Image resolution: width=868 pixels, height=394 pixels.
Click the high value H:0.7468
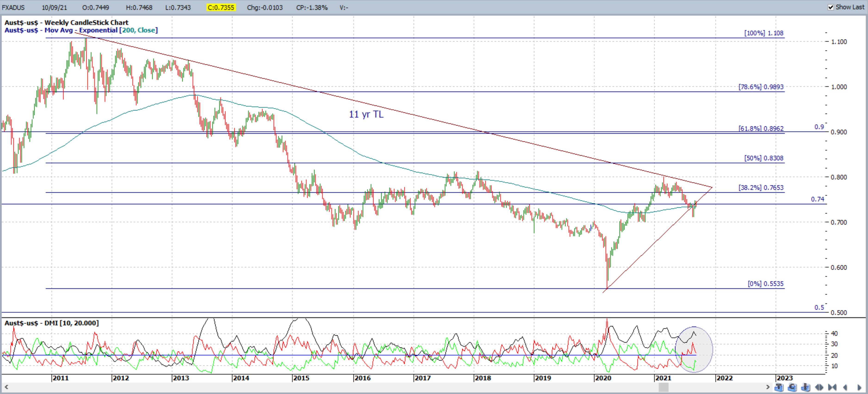[139, 7]
